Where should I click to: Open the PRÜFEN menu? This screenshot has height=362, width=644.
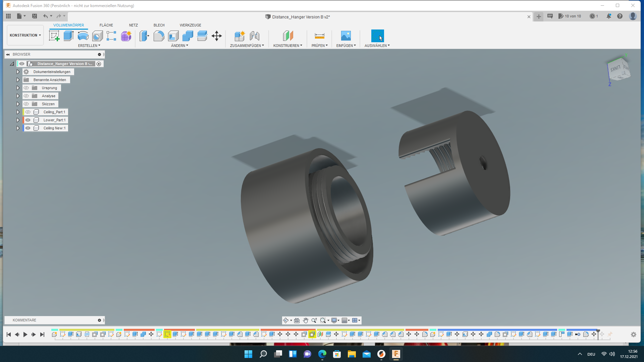point(319,46)
